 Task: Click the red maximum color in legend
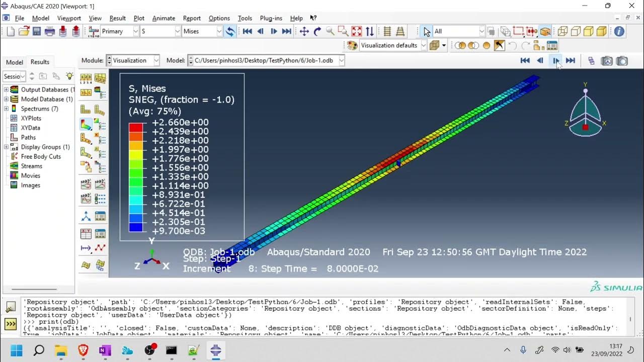coord(136,127)
